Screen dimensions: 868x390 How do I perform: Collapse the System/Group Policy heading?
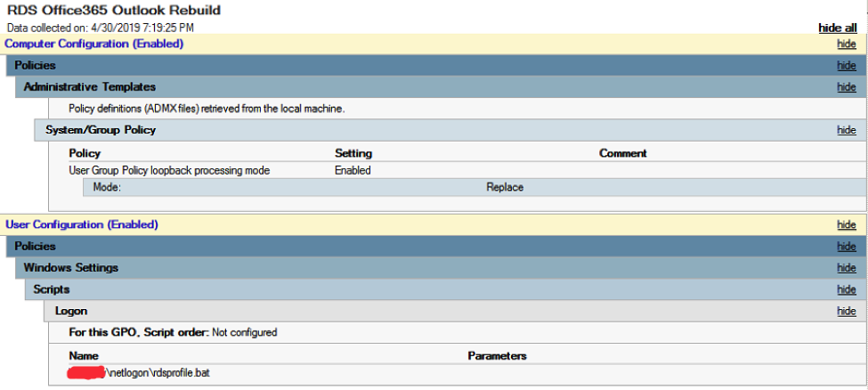pyautogui.click(x=101, y=130)
